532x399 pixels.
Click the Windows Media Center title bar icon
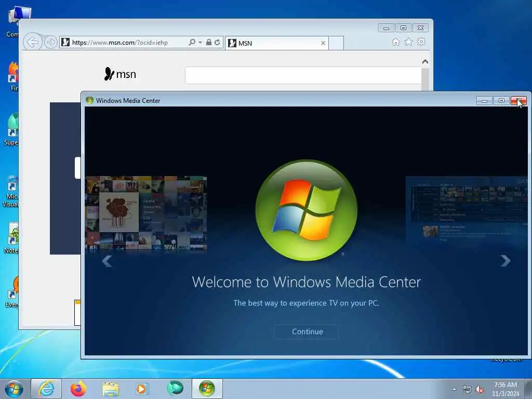[x=89, y=100]
